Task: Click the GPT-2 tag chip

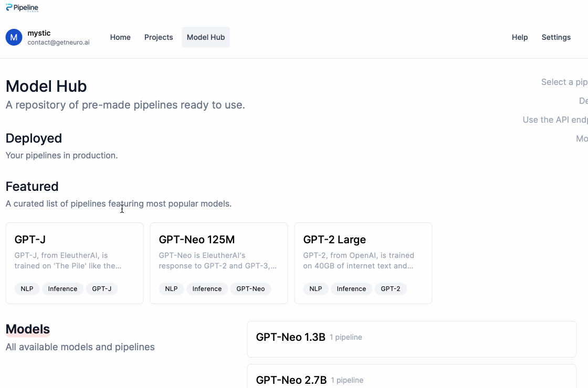Action: tap(391, 289)
